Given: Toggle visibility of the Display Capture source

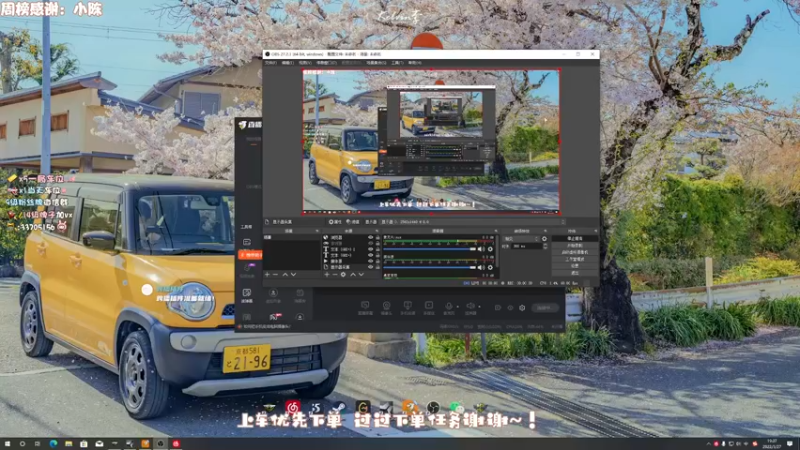Looking at the screenshot, I should 370,267.
